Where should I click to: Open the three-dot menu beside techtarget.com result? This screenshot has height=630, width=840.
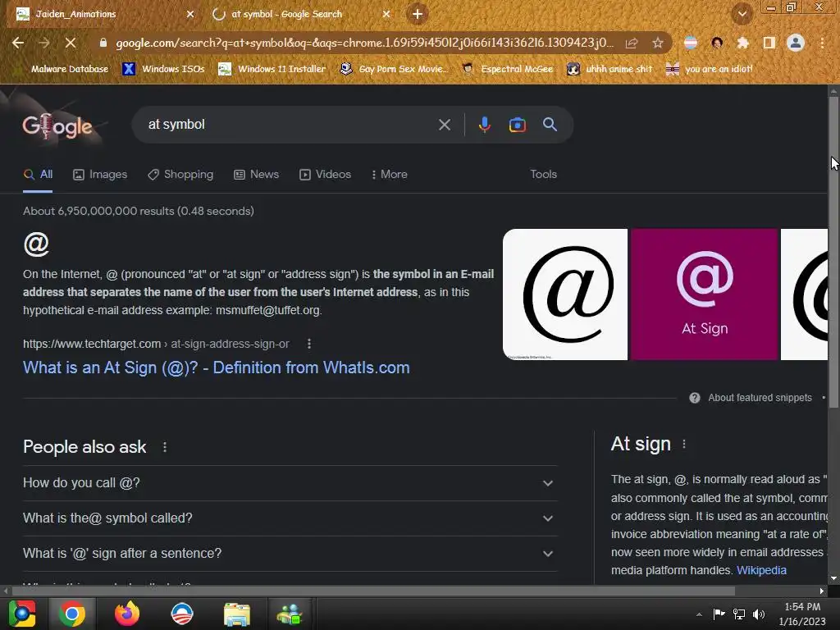[309, 344]
